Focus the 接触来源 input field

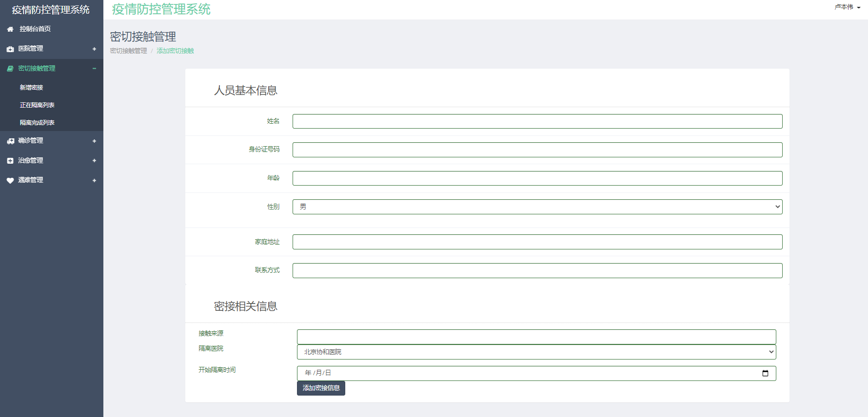(536, 337)
